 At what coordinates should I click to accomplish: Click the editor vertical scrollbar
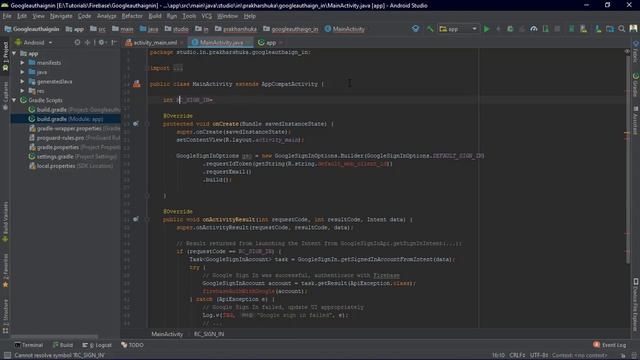pos(627,160)
